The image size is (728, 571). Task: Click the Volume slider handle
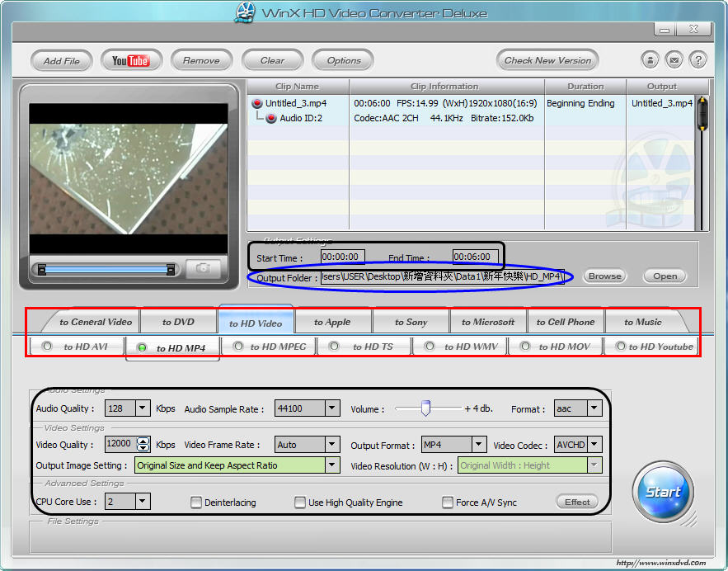[x=425, y=408]
